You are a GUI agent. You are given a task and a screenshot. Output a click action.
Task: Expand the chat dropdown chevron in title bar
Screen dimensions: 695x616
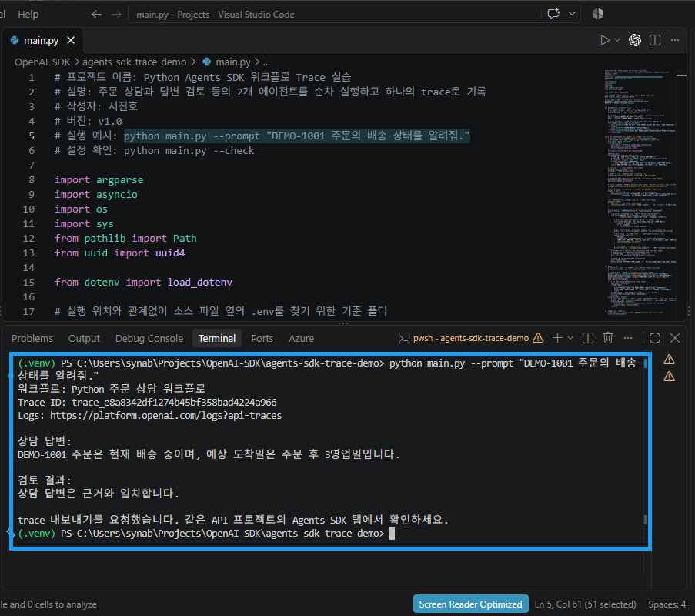click(x=572, y=14)
